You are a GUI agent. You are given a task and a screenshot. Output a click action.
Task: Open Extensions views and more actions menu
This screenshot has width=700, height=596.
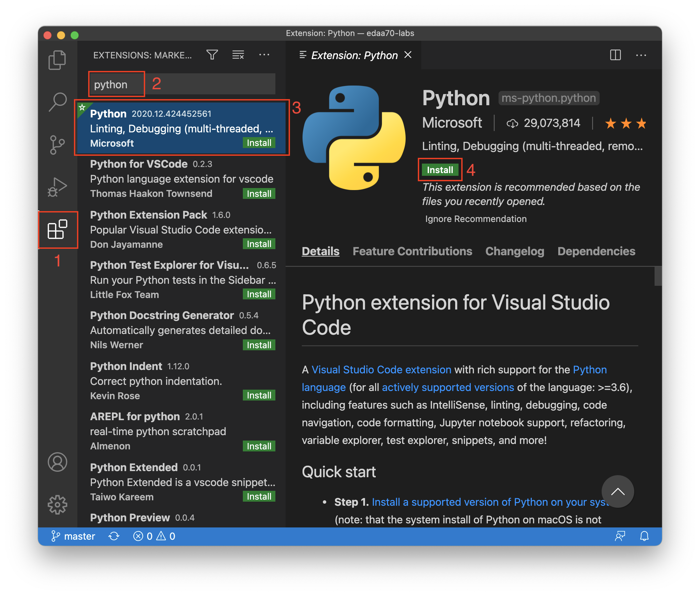coord(264,55)
